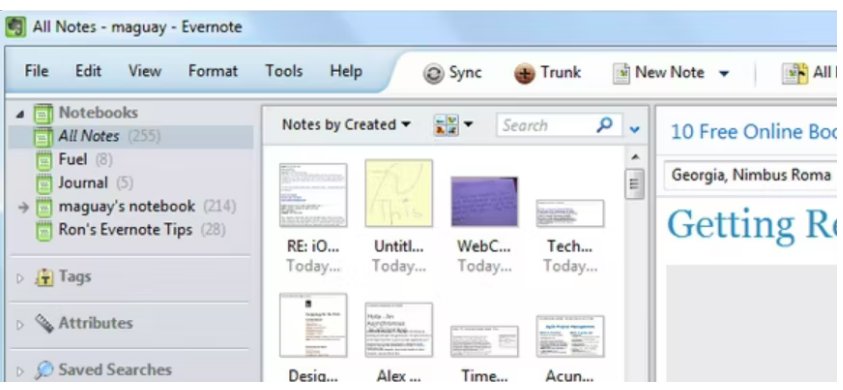The width and height of the screenshot is (843, 390).
Task: Open the Help menu
Action: point(346,72)
